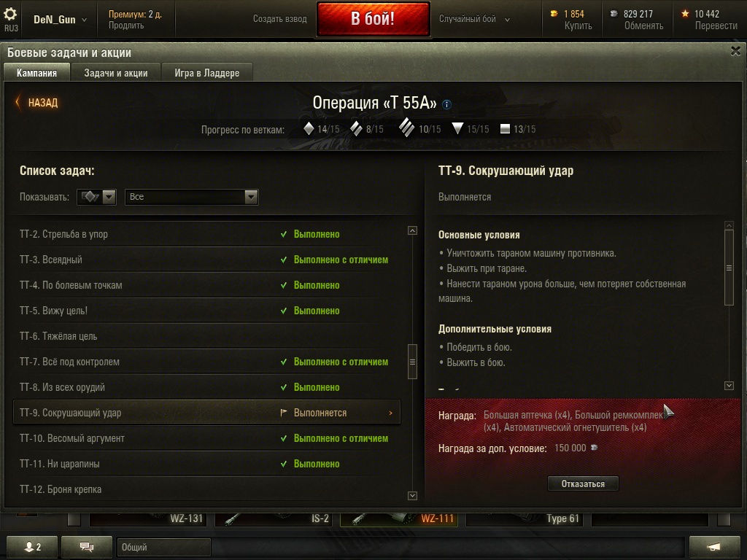This screenshot has width=747, height=560.
Task: Select the medium tank branch icon 8/15
Action: point(356,128)
